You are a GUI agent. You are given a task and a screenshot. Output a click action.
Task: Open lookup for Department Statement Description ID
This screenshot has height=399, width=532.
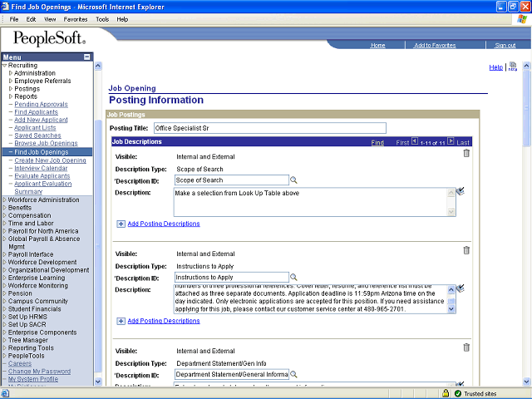[x=293, y=374]
